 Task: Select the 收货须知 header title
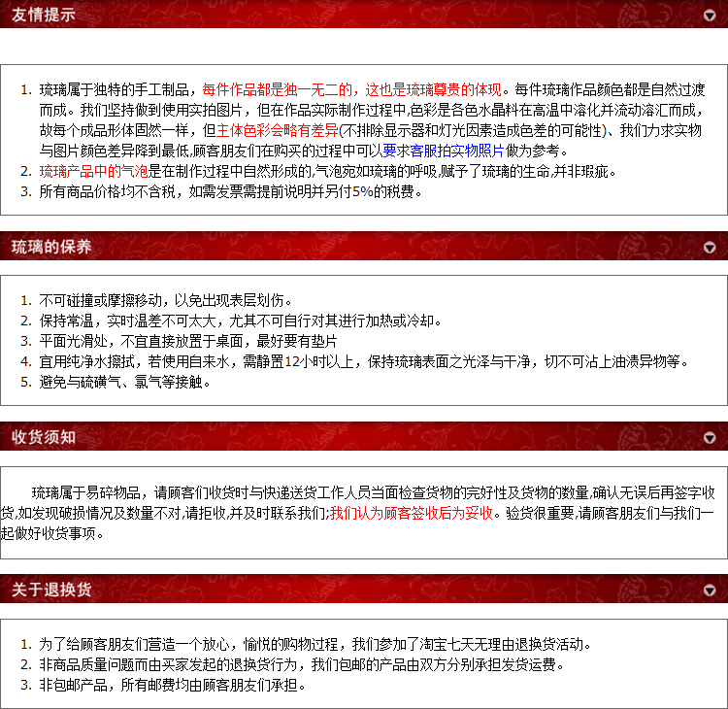(x=43, y=437)
